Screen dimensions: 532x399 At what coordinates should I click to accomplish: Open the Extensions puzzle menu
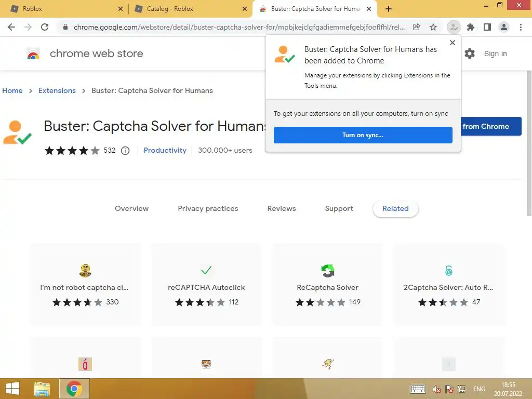(470, 27)
